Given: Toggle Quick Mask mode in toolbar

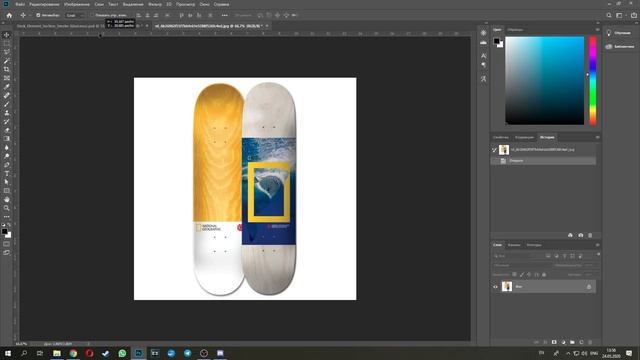Looking at the screenshot, I should pyautogui.click(x=7, y=244).
